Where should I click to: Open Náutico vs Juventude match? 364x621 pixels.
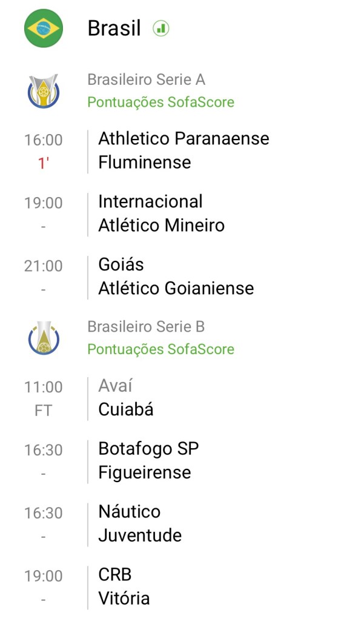[x=140, y=523]
